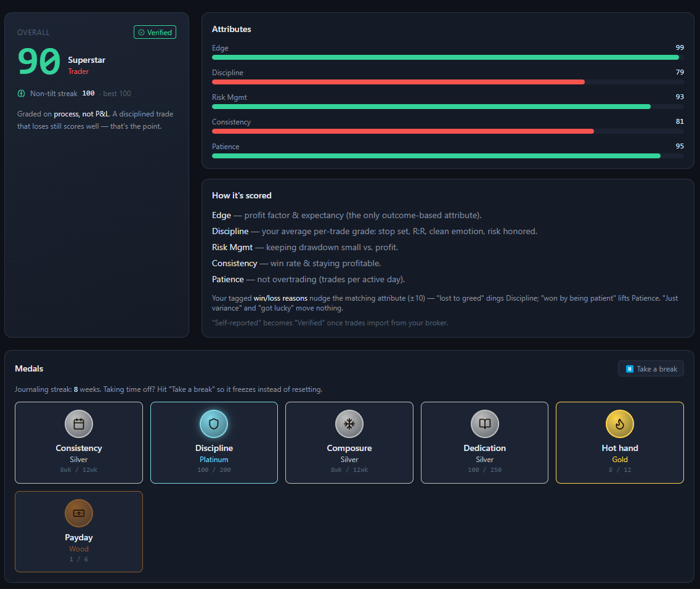Click the OVERALL label
Viewport: 700px width, 589px height.
coord(33,33)
